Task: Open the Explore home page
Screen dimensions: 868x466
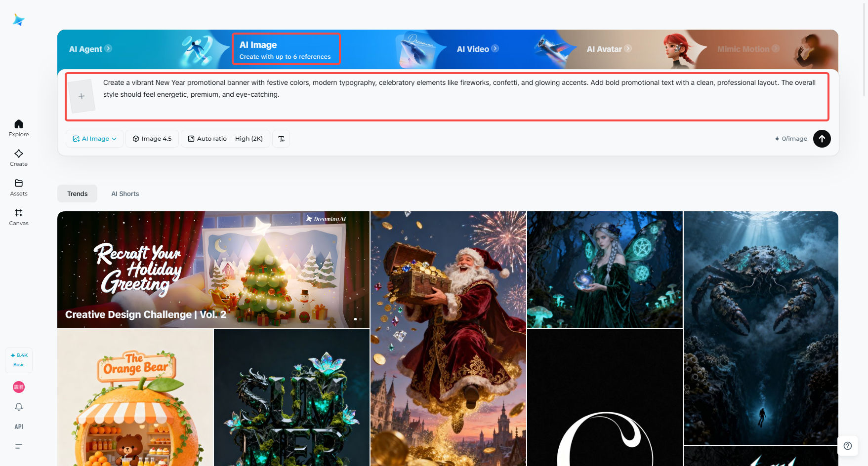Action: [19, 128]
